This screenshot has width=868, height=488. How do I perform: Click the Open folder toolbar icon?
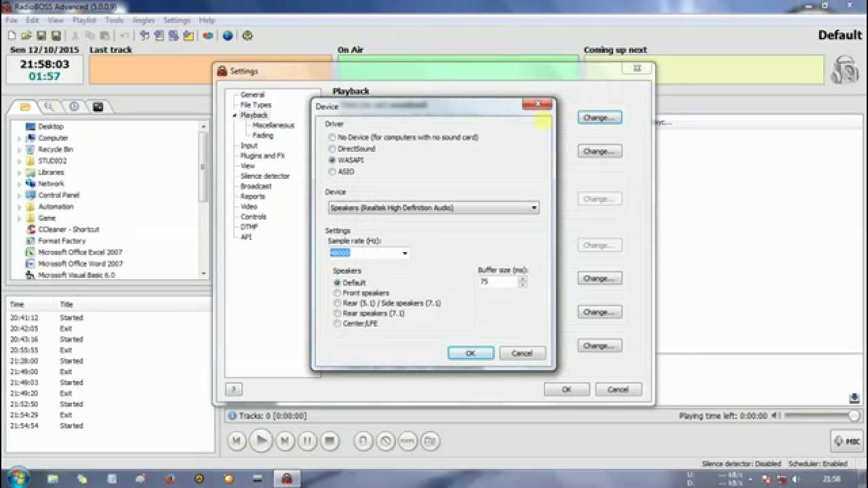(x=26, y=35)
